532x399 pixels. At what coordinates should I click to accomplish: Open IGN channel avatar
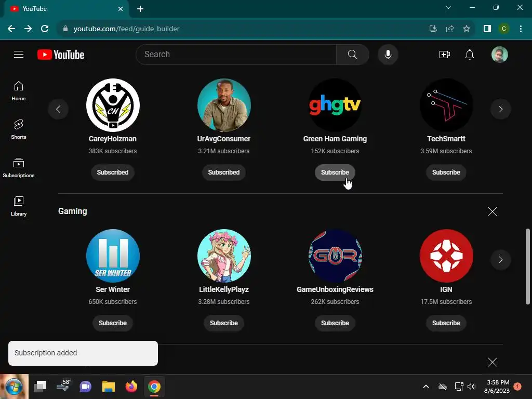(446, 256)
